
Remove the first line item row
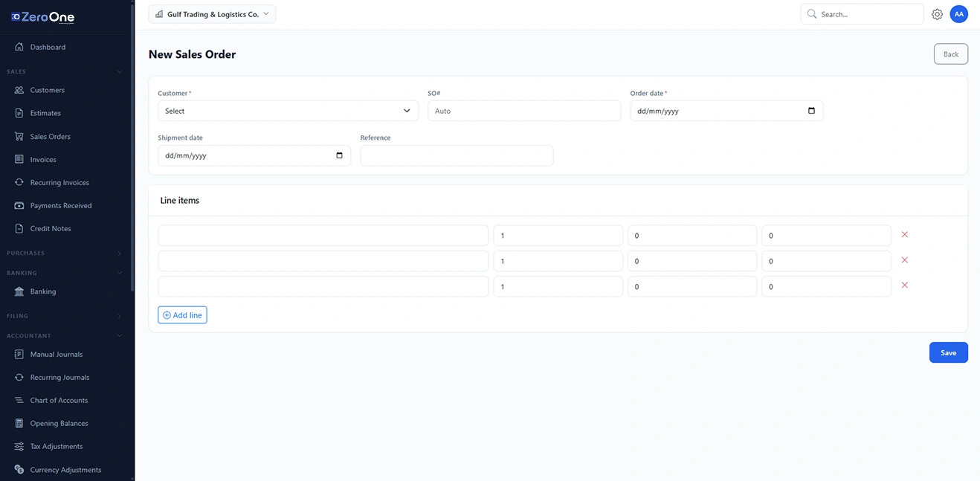click(x=905, y=235)
